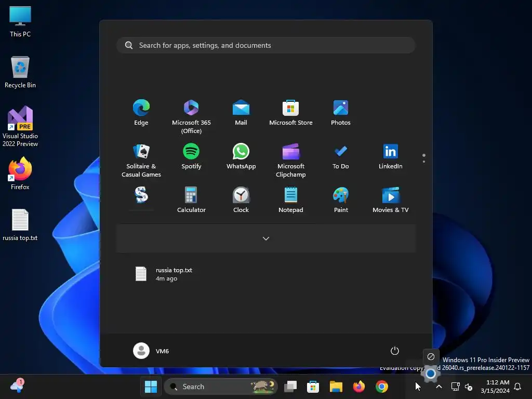Open Edge from the pinned apps
The width and height of the screenshot is (532, 399).
[x=141, y=113]
